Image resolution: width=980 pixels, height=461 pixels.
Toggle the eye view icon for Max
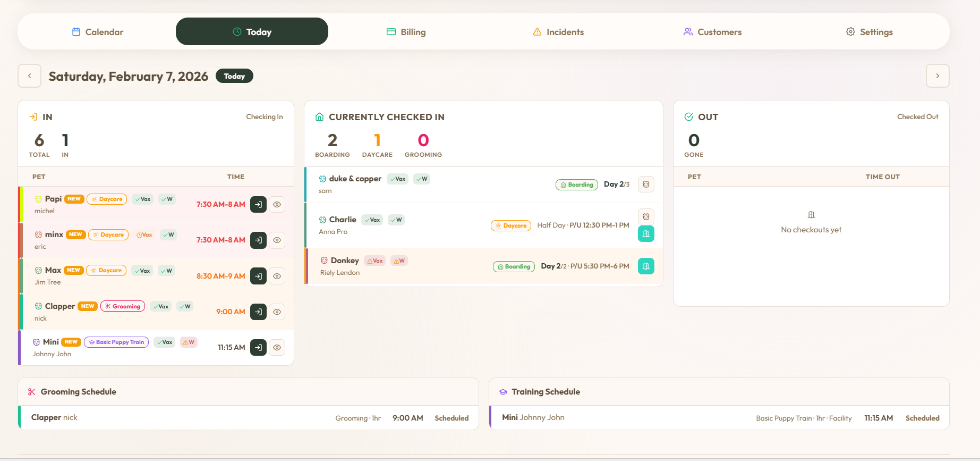click(x=277, y=276)
